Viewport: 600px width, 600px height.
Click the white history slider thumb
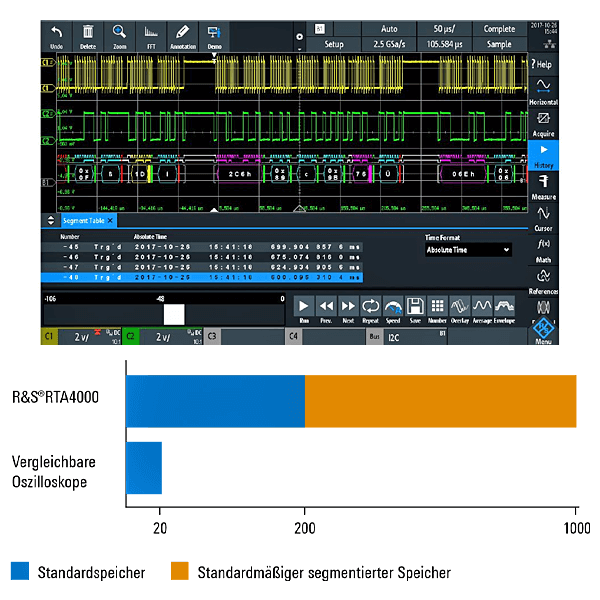pyautogui.click(x=174, y=315)
